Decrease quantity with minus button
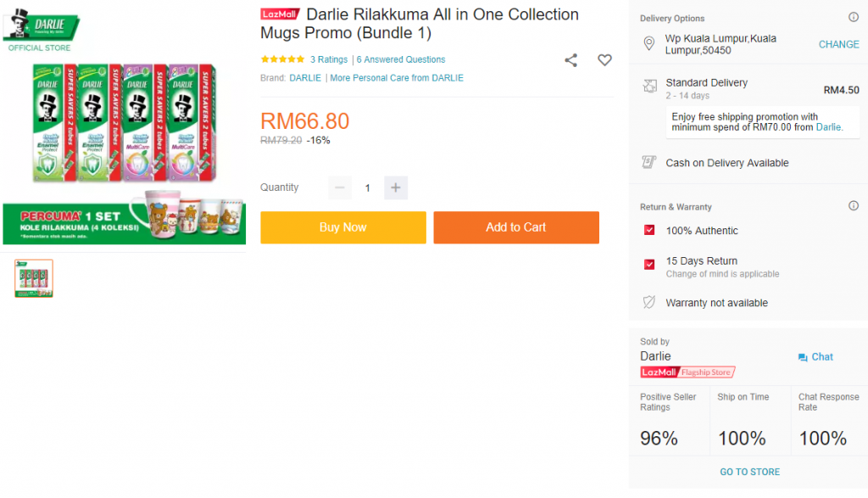This screenshot has width=868, height=498. [340, 187]
